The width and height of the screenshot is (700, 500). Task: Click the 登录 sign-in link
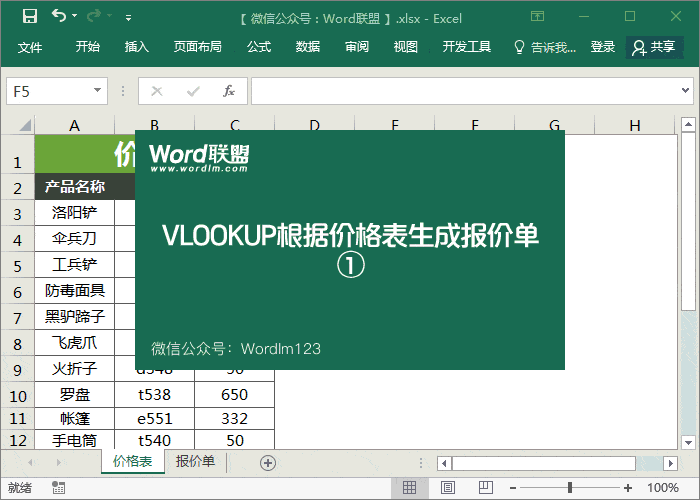pos(603,46)
